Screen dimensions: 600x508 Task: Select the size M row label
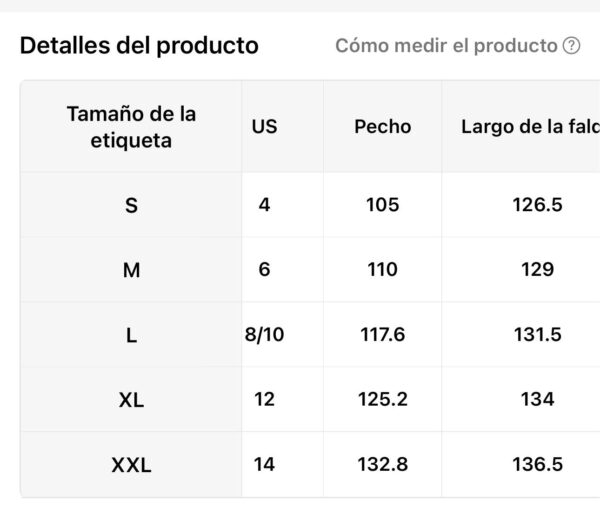[x=131, y=270]
